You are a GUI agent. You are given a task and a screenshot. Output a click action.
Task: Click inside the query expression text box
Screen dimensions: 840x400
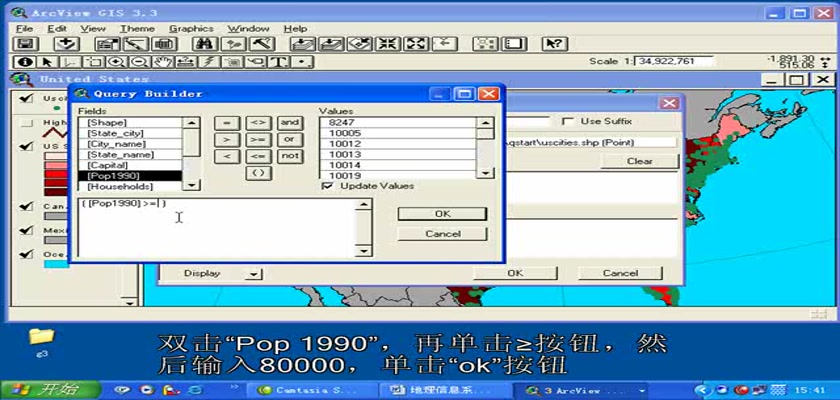point(217,228)
